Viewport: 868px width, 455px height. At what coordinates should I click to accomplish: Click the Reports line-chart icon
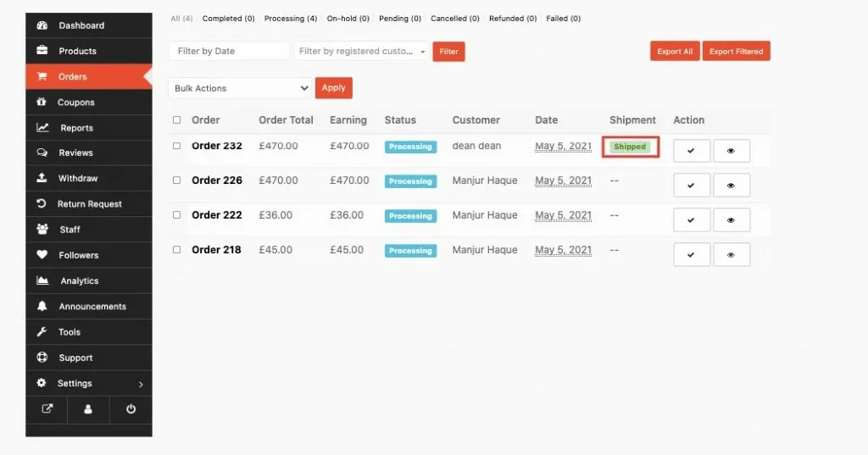point(42,127)
